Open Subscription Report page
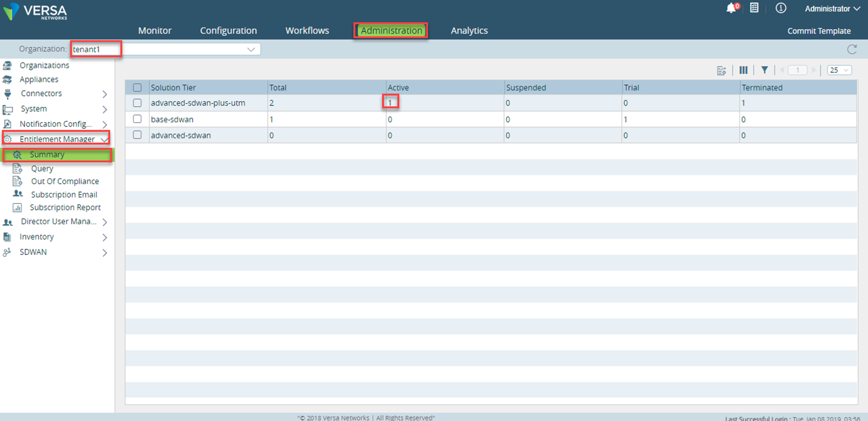 click(x=65, y=208)
